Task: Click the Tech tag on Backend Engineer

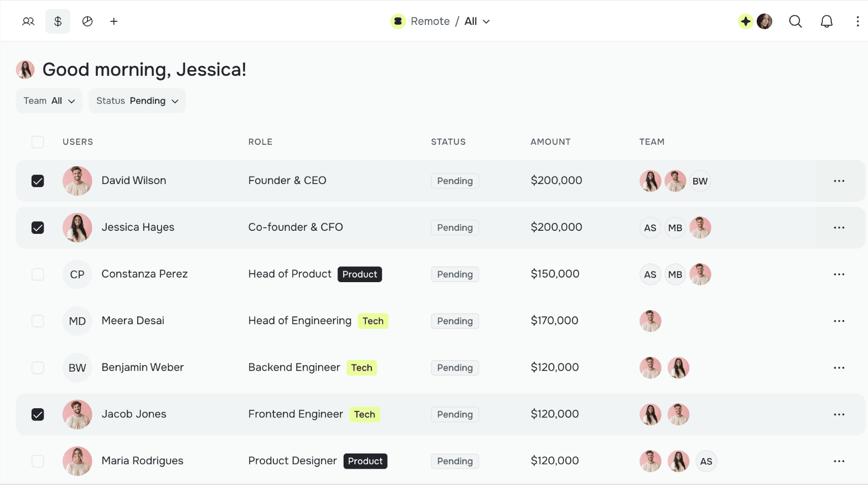Action: click(x=361, y=368)
